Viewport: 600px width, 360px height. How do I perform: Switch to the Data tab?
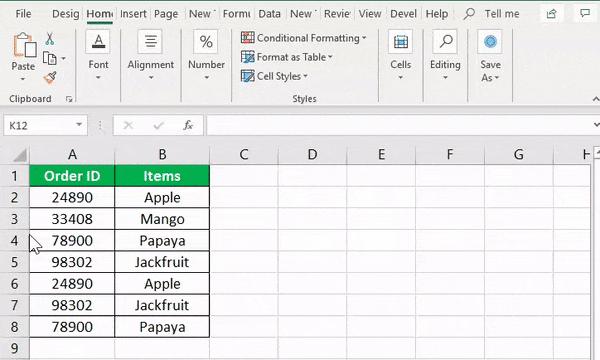pos(269,14)
